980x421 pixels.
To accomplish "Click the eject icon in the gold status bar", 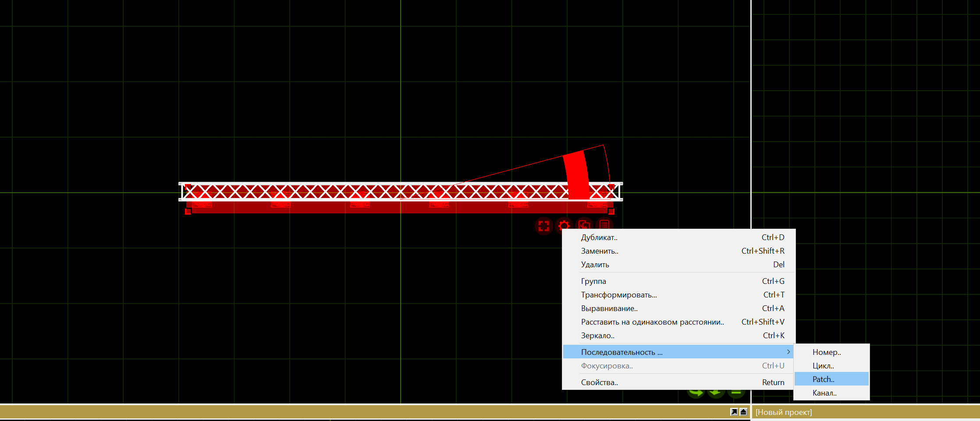I will (x=743, y=412).
